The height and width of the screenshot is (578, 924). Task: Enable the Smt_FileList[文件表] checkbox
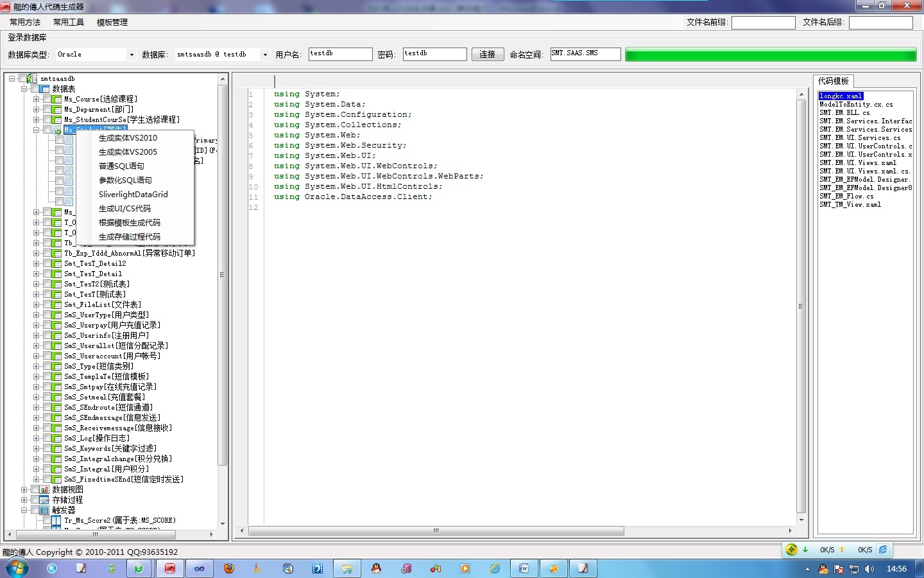pos(47,304)
